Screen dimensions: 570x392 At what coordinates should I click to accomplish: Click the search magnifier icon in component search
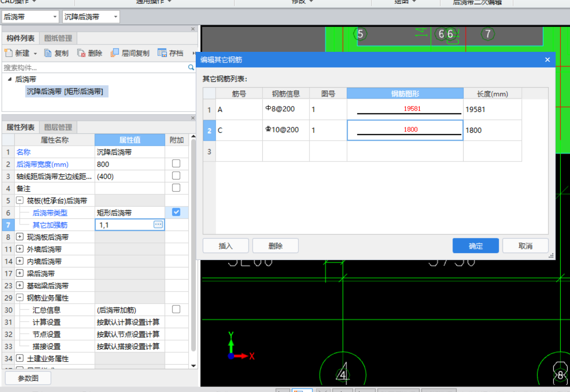tap(191, 68)
